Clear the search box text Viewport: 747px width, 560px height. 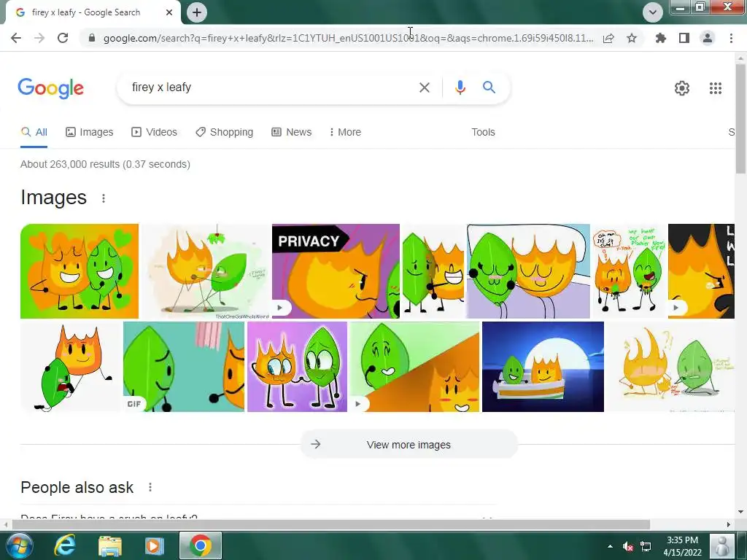click(x=424, y=87)
